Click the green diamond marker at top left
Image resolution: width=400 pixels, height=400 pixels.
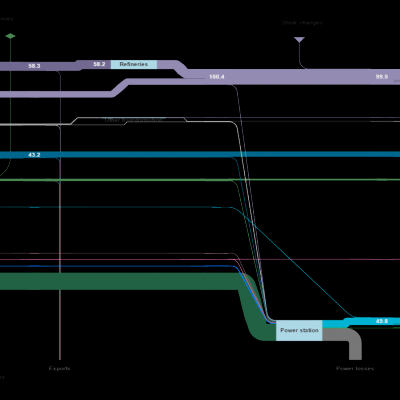click(x=10, y=36)
